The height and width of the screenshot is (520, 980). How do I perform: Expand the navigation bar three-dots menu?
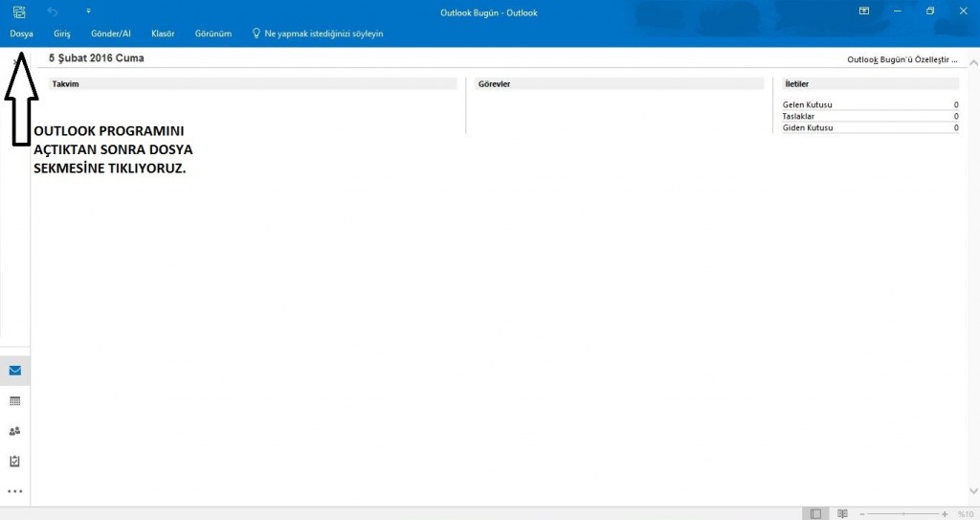[14, 491]
